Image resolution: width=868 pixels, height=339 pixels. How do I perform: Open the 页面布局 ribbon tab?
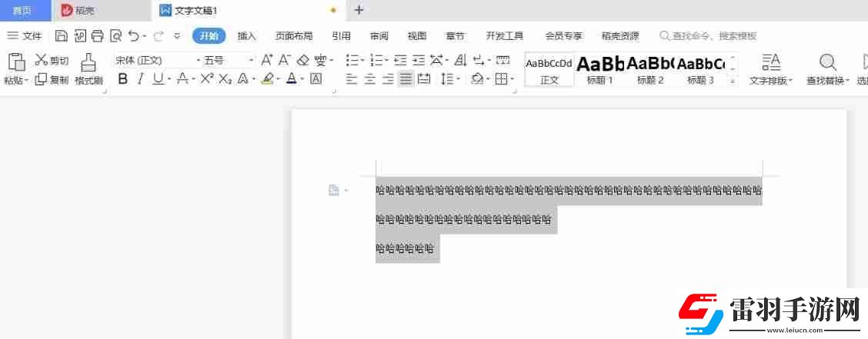click(x=294, y=35)
